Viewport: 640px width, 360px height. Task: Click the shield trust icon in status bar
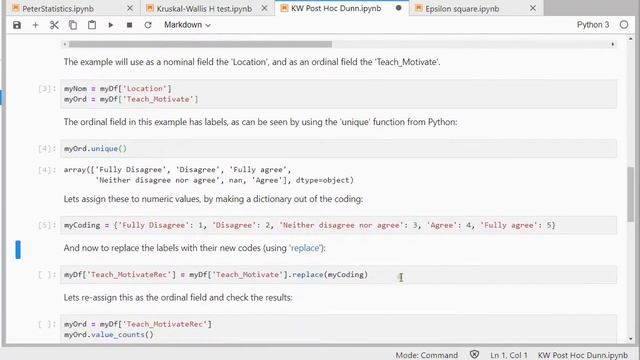point(474,355)
